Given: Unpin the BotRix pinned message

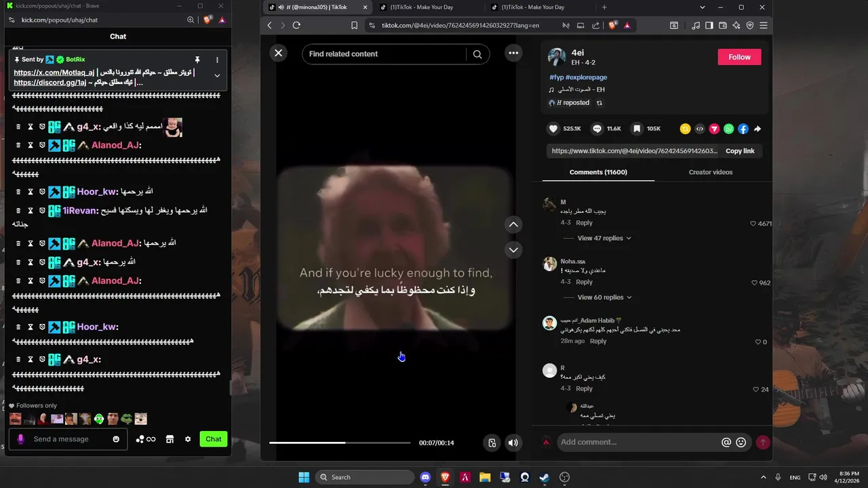Looking at the screenshot, I should click(197, 60).
